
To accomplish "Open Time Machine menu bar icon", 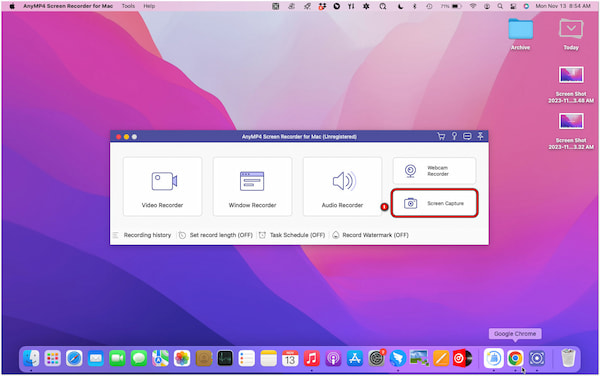I will tap(429, 6).
